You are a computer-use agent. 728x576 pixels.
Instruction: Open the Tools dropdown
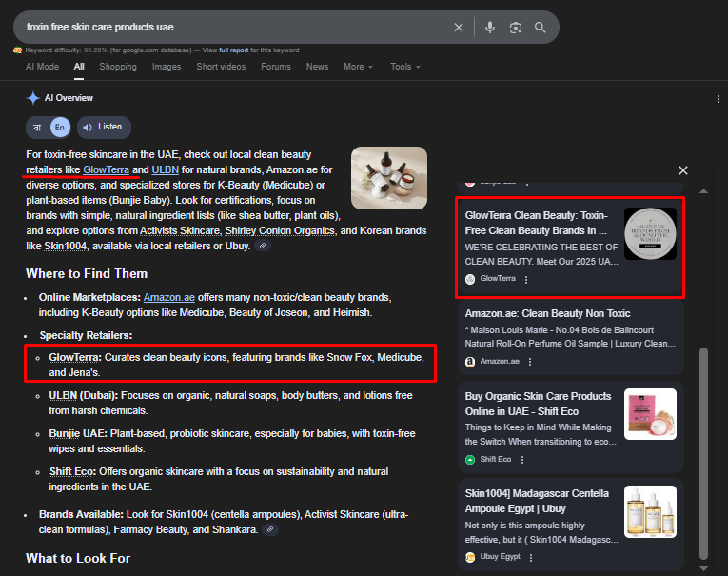click(x=405, y=67)
